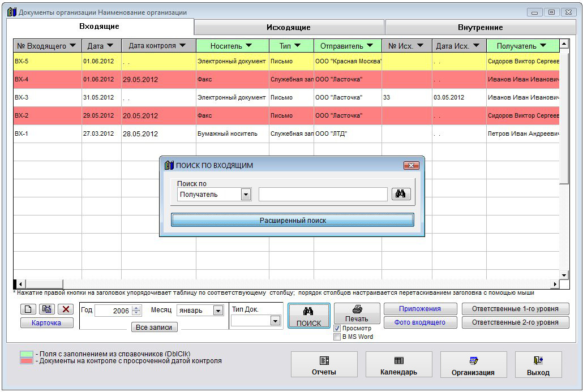Open Отчеты reports button
This screenshot has width=583, height=392.
(324, 365)
